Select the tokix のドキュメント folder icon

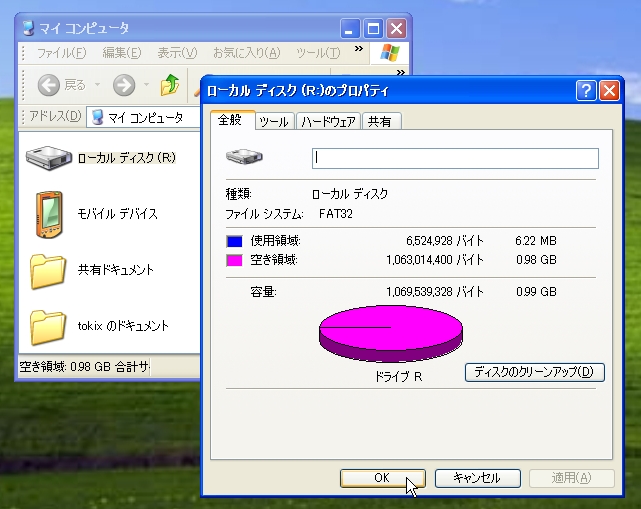point(48,327)
